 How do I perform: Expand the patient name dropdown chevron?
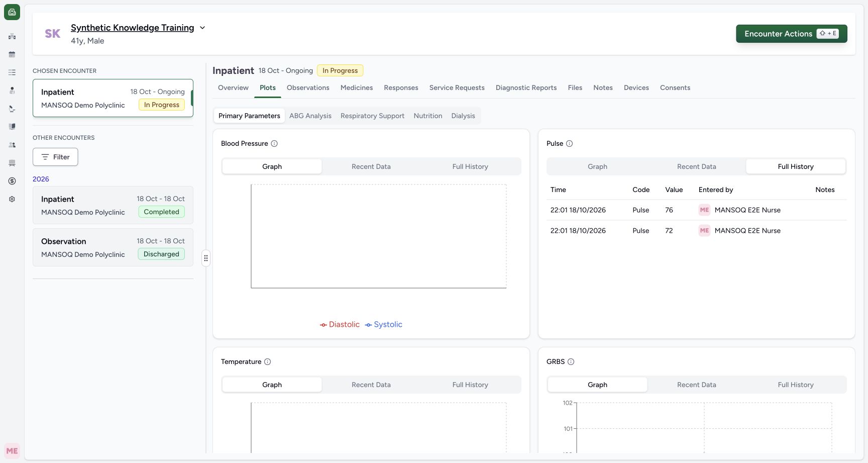tap(202, 28)
